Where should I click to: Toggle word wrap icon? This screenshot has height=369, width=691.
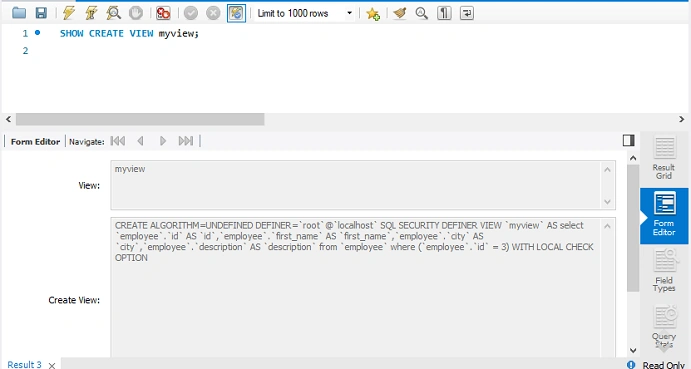[466, 13]
